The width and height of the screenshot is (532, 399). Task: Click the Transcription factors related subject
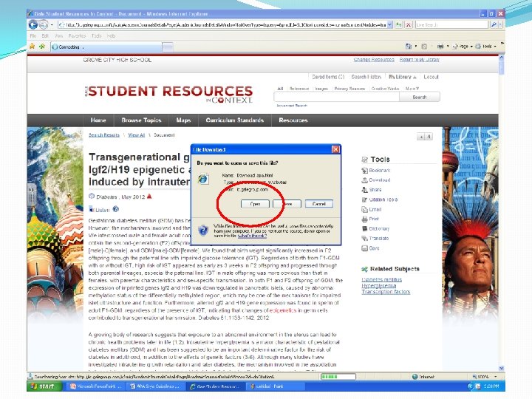386,292
